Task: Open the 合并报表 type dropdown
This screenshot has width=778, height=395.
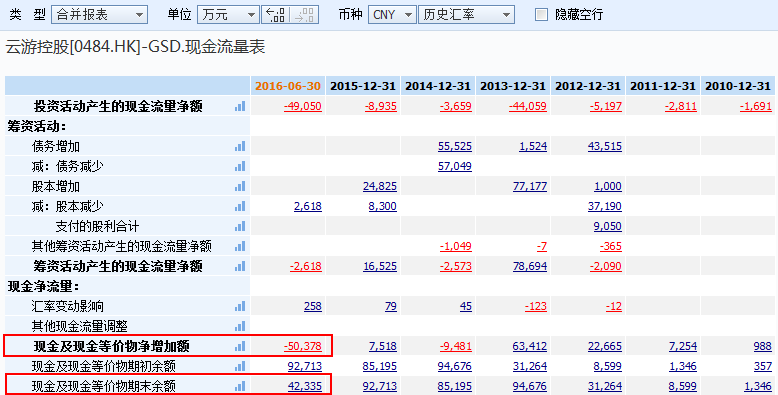Action: tap(99, 14)
